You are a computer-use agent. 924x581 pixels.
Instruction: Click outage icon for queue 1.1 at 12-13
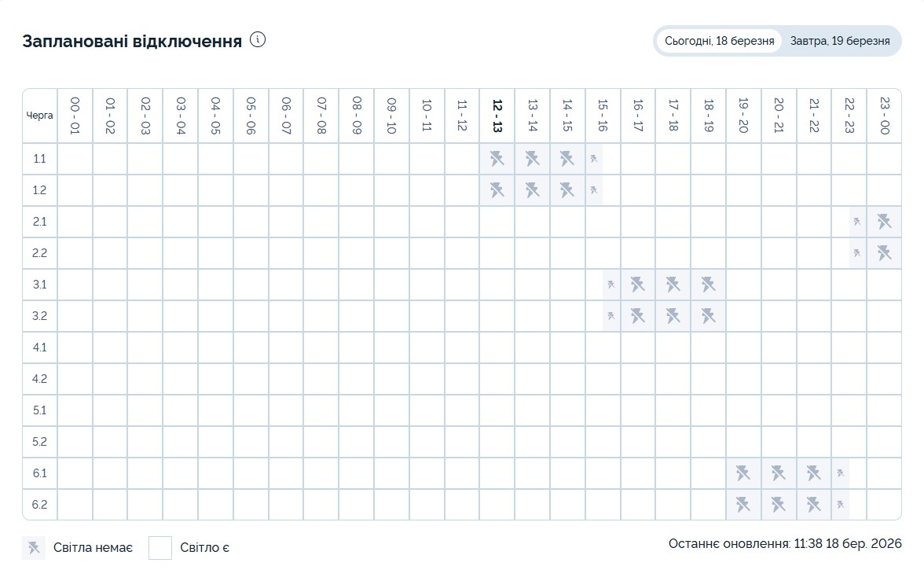tap(497, 159)
